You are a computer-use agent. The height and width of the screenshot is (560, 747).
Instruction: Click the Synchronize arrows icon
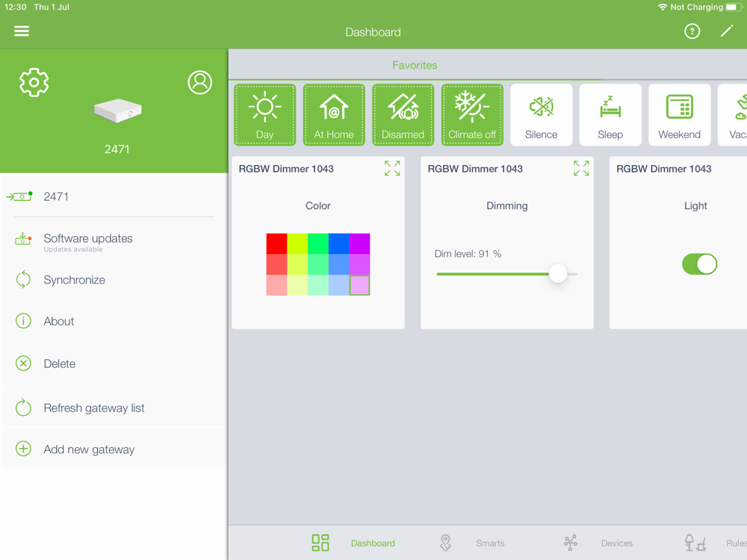click(x=23, y=279)
